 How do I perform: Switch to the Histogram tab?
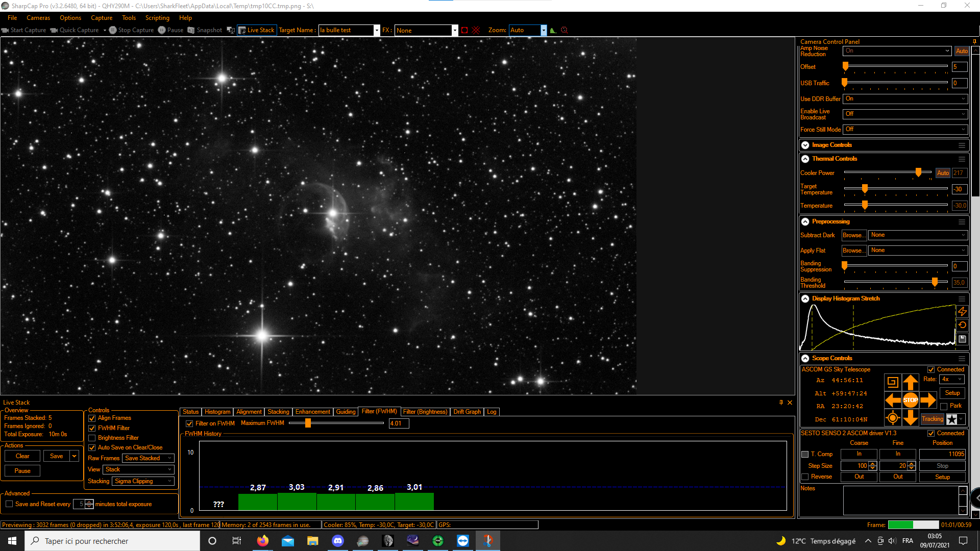tap(217, 412)
